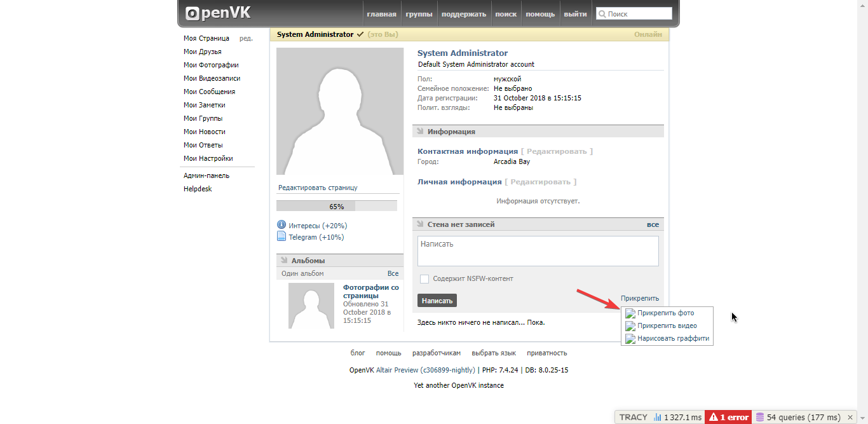Click the blue info icon next to Интересы
This screenshot has width=868, height=424.
click(280, 224)
